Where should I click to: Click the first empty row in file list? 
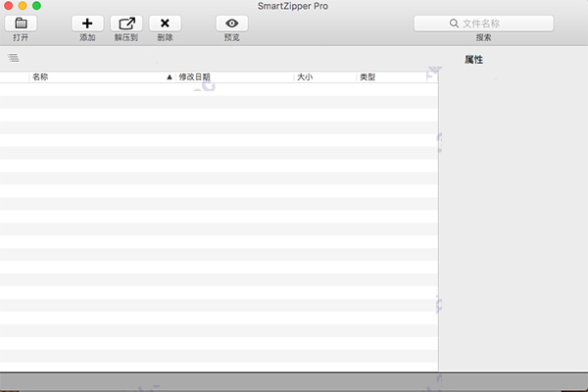point(216,89)
